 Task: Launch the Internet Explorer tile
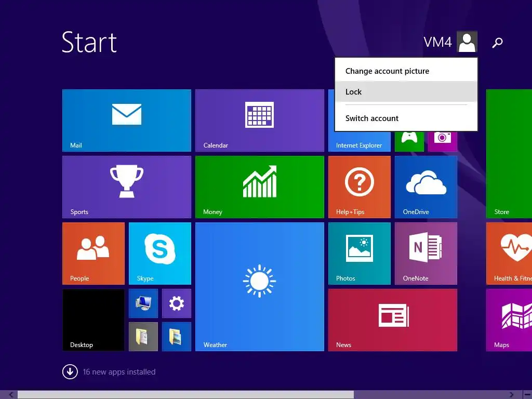360,141
